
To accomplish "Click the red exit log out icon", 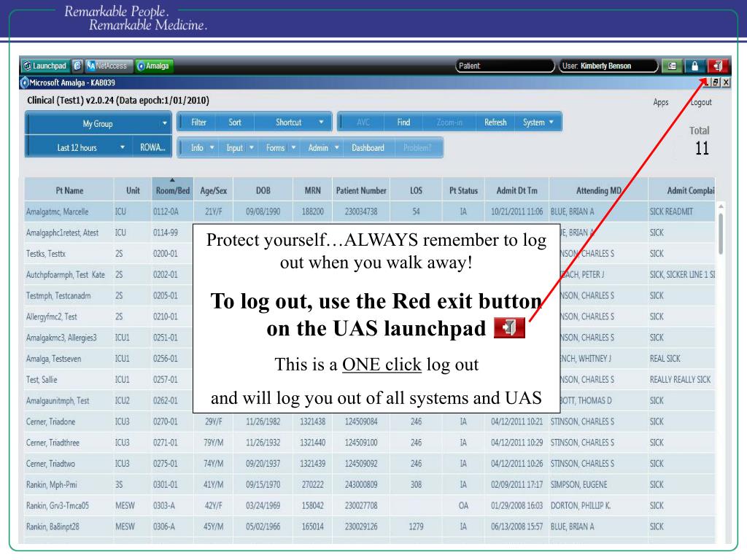I will pyautogui.click(x=718, y=66).
